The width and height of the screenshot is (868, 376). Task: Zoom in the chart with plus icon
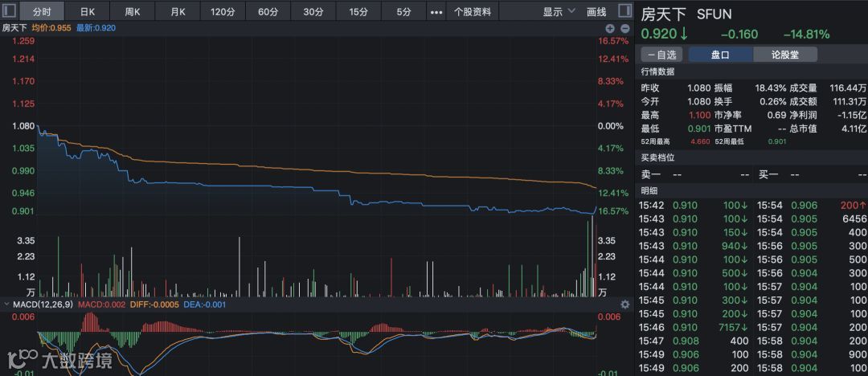(610, 28)
